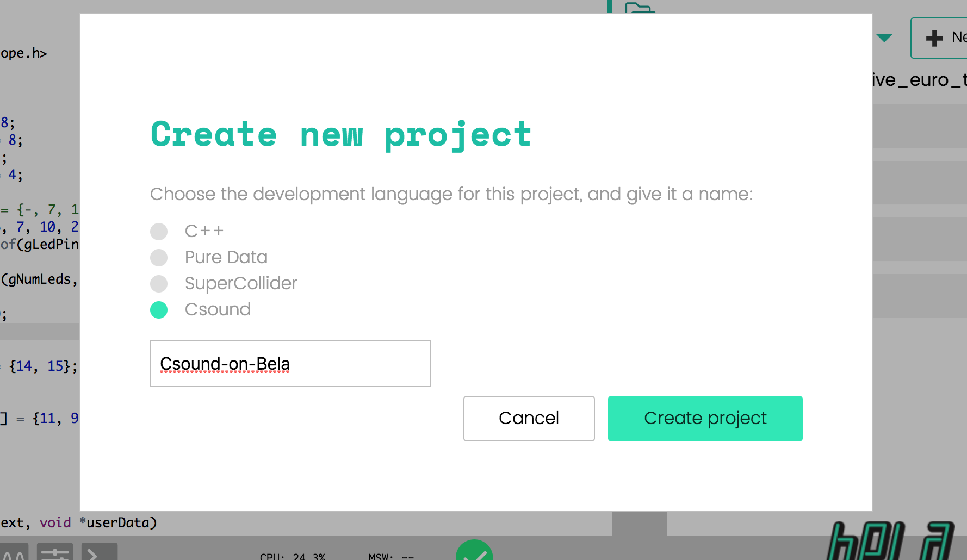Image resolution: width=967 pixels, height=560 pixels.
Task: Confirm with the Create project button
Action: [x=705, y=419]
